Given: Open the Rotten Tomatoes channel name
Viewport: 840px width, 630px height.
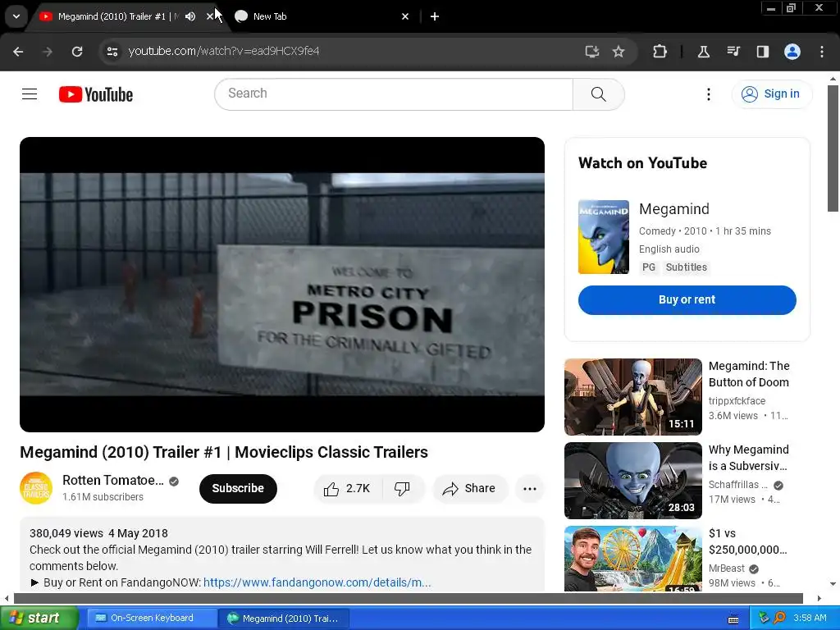Looking at the screenshot, I should click(x=113, y=480).
